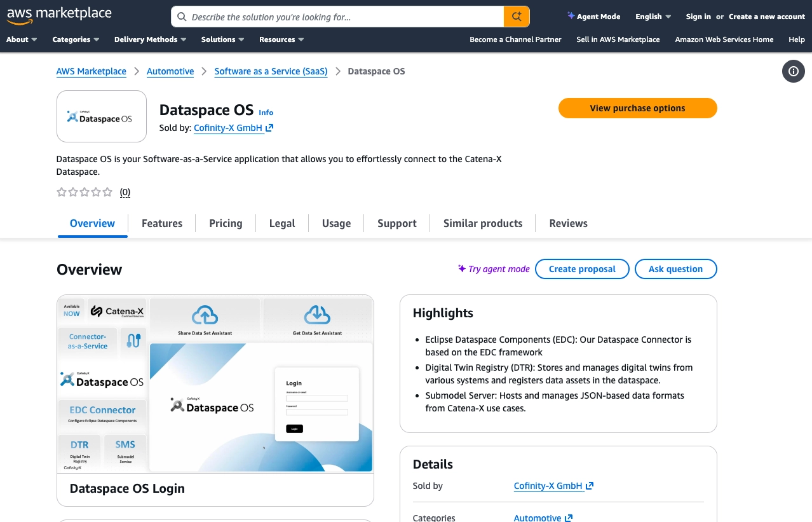Open the Usage tab

coord(336,223)
